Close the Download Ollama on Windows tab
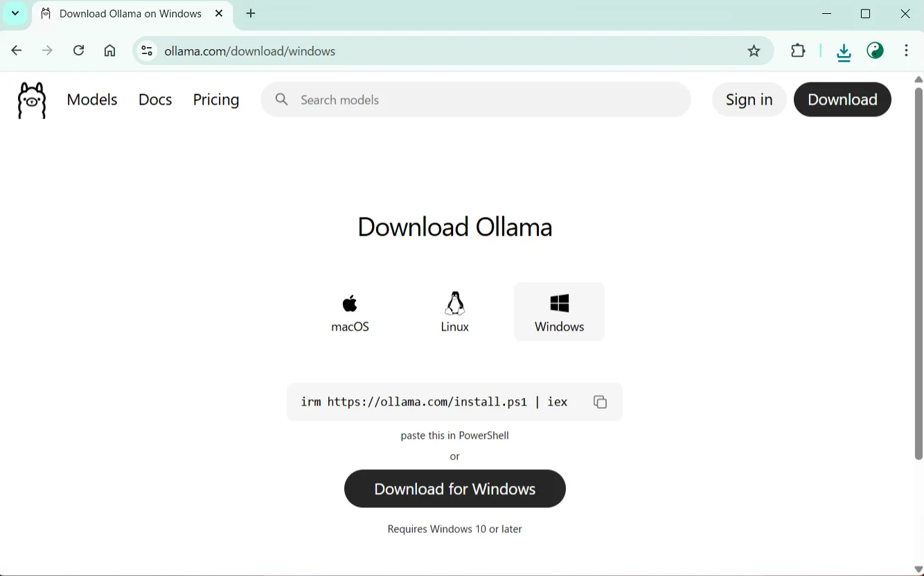The width and height of the screenshot is (924, 576). pos(219,14)
